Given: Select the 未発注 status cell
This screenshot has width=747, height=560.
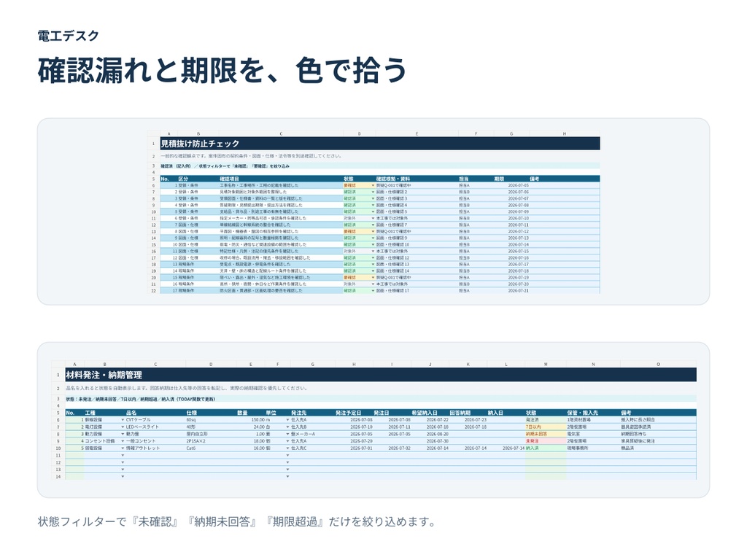Looking at the screenshot, I should [546, 441].
